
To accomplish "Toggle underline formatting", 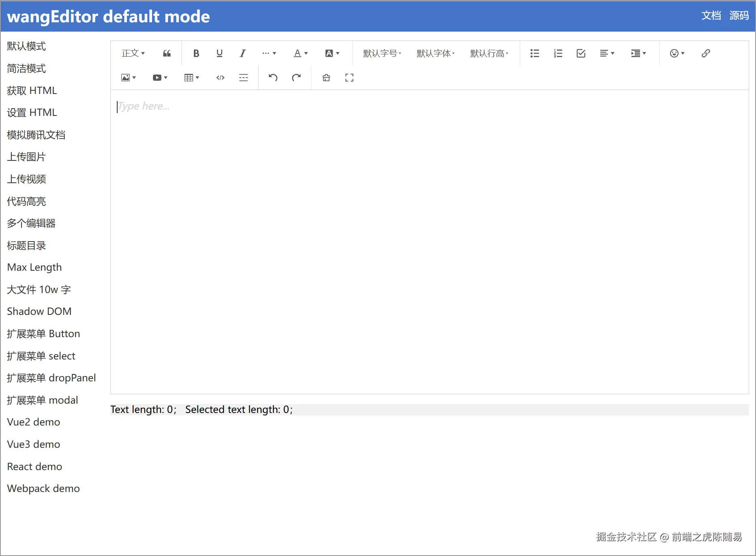I will pyautogui.click(x=219, y=53).
